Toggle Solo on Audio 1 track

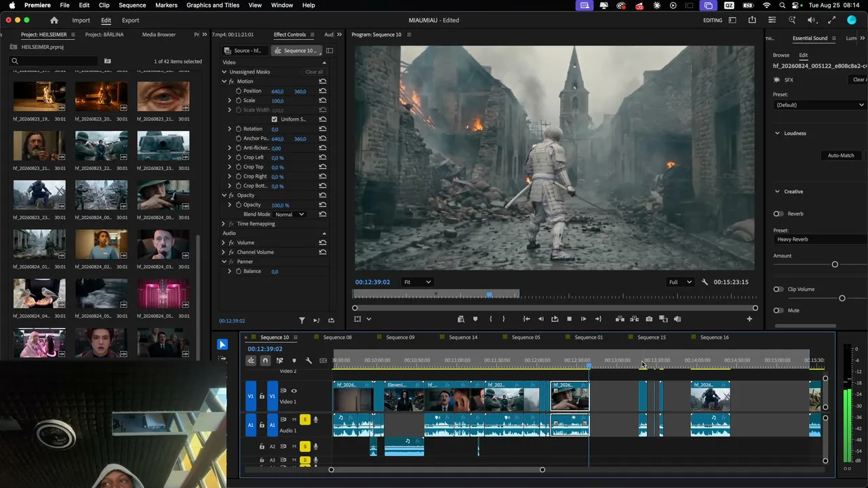[305, 420]
